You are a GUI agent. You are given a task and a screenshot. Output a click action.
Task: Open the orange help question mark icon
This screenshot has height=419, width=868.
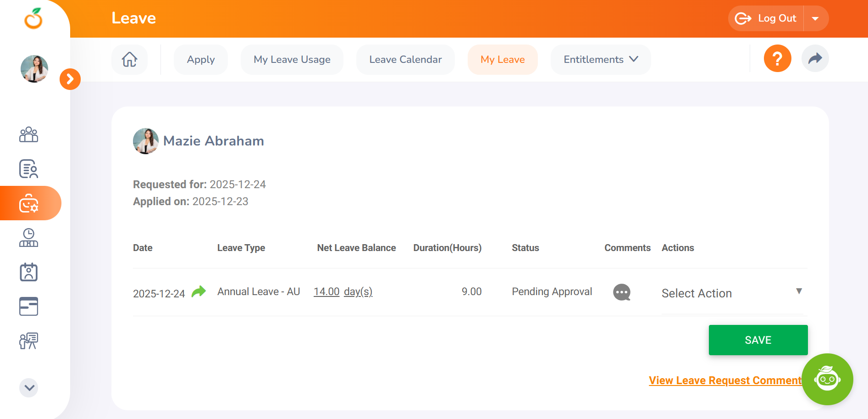point(777,59)
